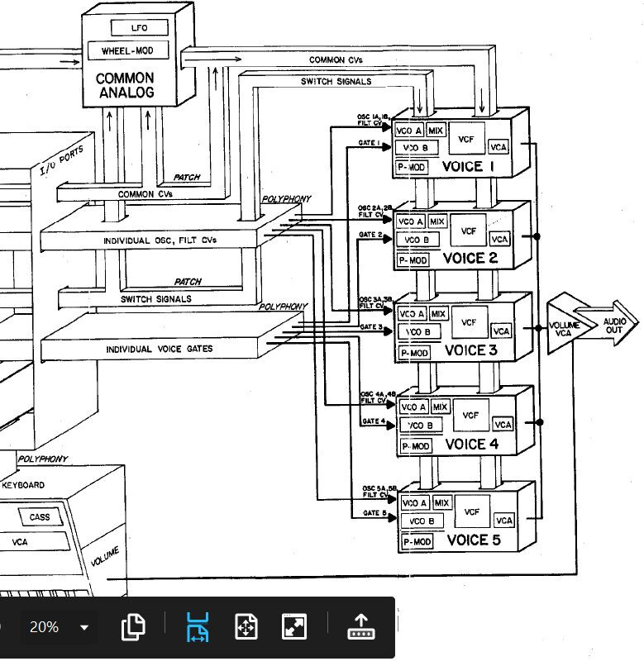The height and width of the screenshot is (666, 644).
Task: Click the VOICE 3 label
Action: click(470, 350)
